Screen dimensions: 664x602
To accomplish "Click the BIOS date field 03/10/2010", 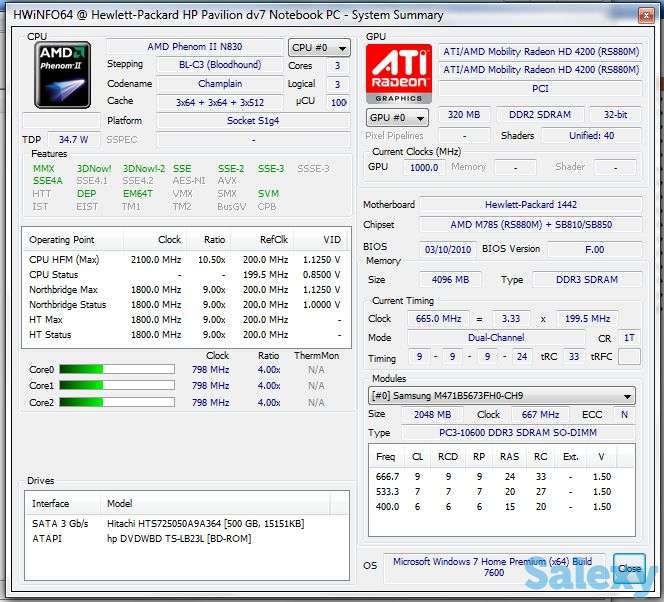I will click(448, 249).
